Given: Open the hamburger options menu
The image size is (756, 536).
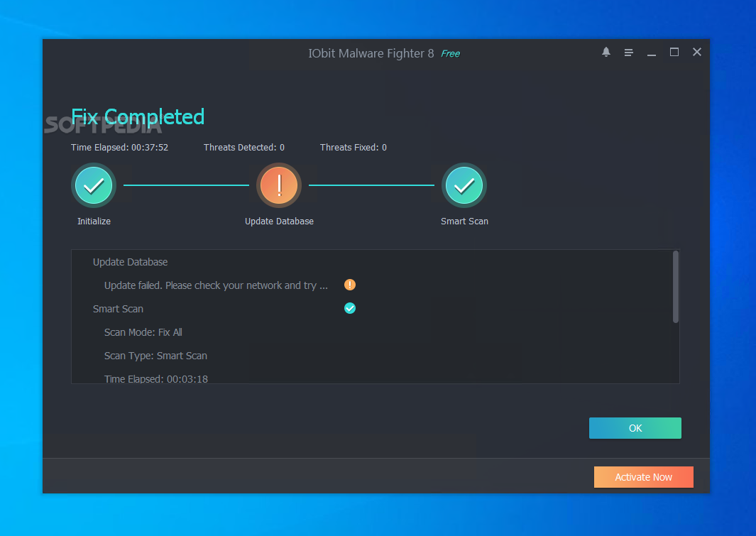Looking at the screenshot, I should (628, 53).
